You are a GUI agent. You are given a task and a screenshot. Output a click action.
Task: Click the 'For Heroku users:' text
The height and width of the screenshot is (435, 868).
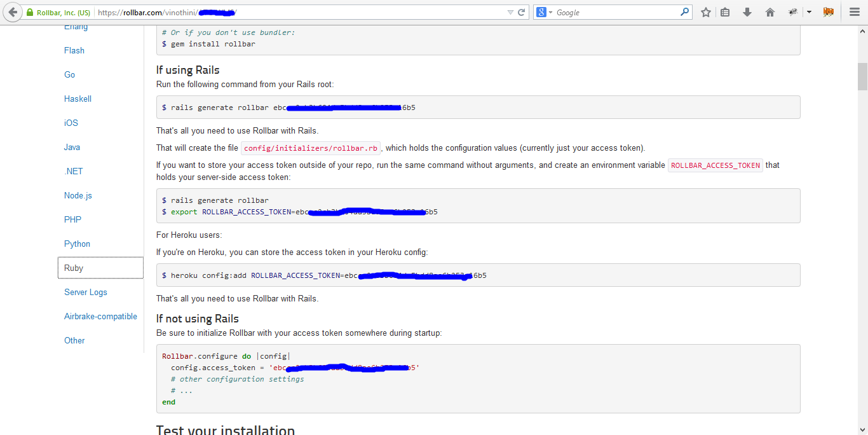[189, 235]
